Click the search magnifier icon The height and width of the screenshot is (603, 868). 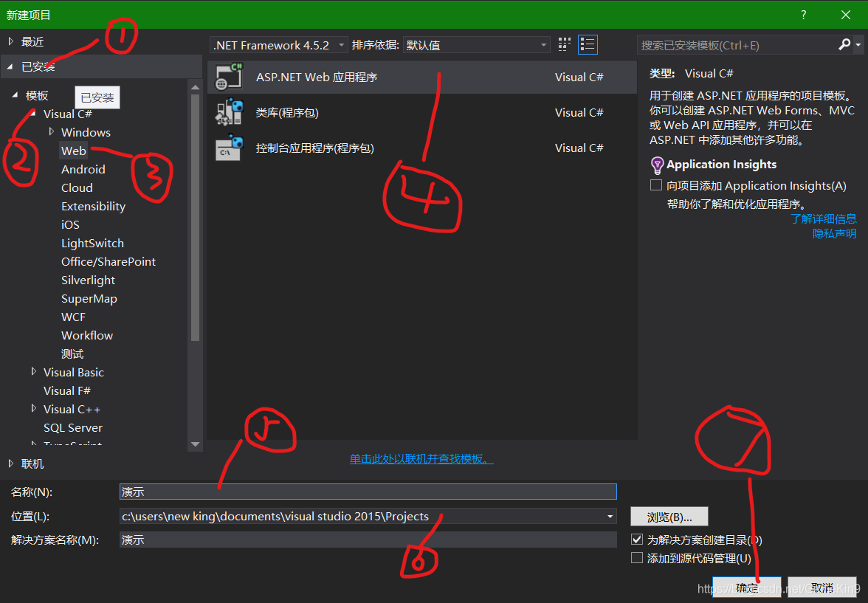(x=844, y=44)
